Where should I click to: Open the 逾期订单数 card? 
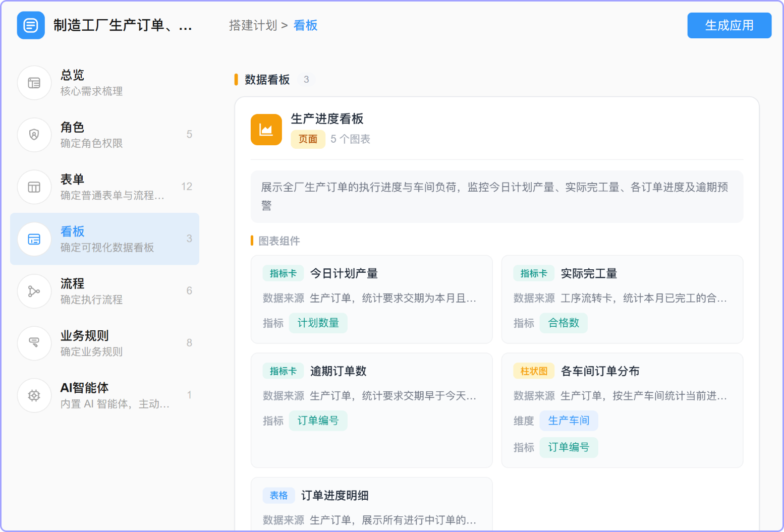point(371,410)
